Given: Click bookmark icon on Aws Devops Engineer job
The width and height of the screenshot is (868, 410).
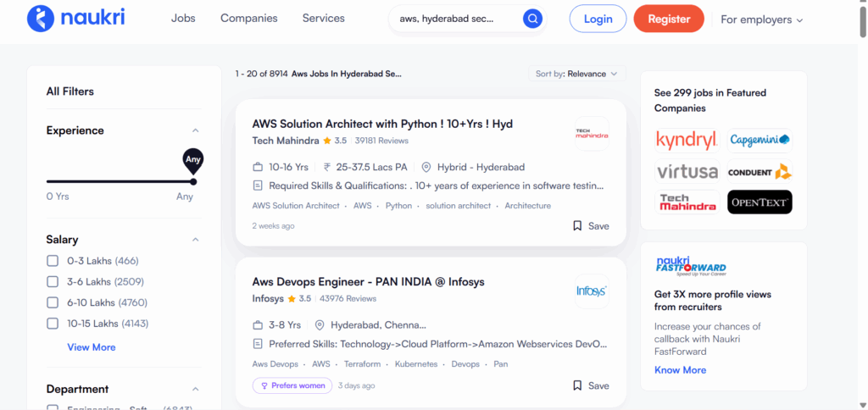Looking at the screenshot, I should [577, 385].
